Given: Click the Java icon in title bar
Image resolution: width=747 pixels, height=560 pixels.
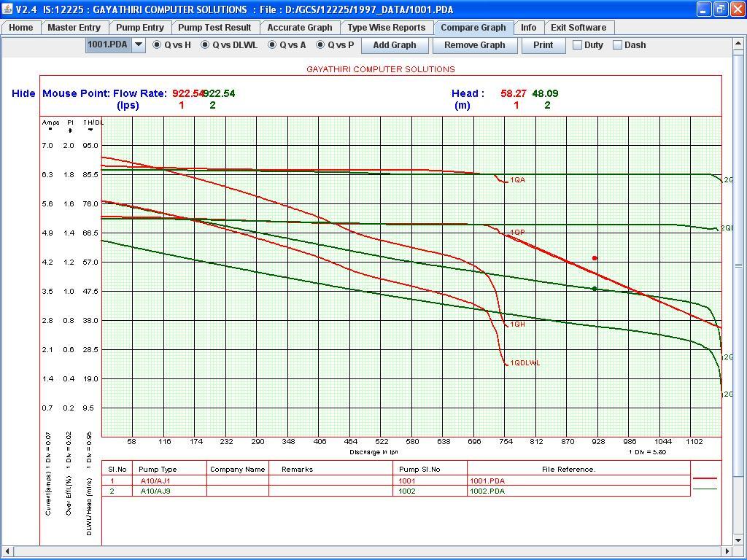Looking at the screenshot, I should coord(8,9).
